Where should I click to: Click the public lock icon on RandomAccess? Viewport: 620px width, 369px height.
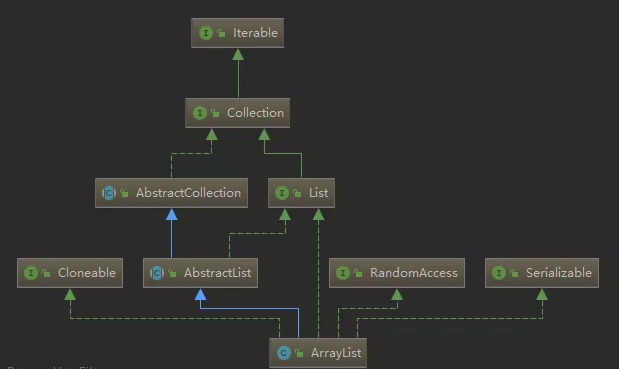point(358,273)
